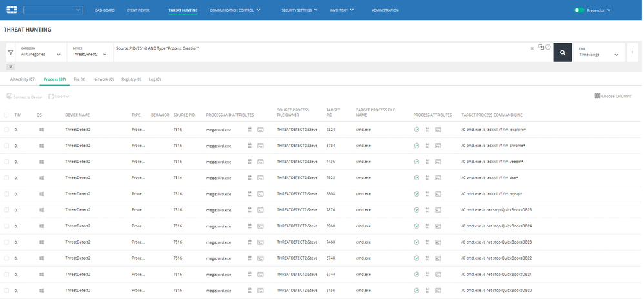Screen dimensions: 644x299
Task: Open the vertical three-dot options menu
Action: click(632, 52)
